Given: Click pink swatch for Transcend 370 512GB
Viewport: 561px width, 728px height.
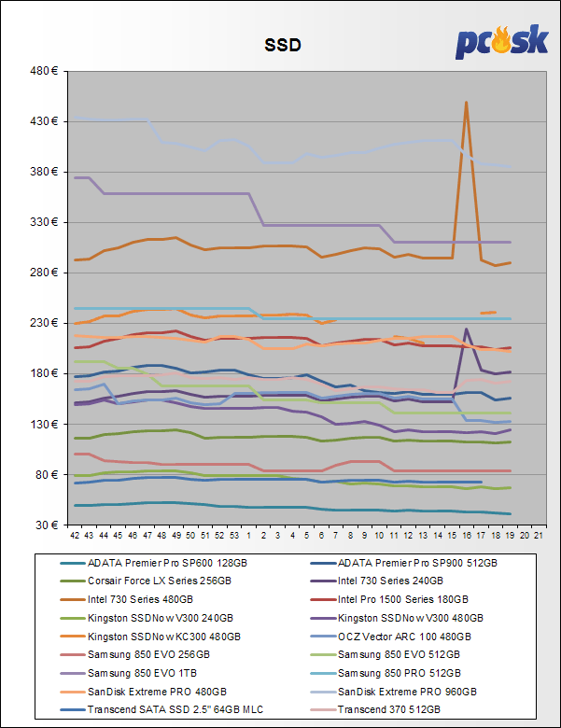Looking at the screenshot, I should 323,710.
